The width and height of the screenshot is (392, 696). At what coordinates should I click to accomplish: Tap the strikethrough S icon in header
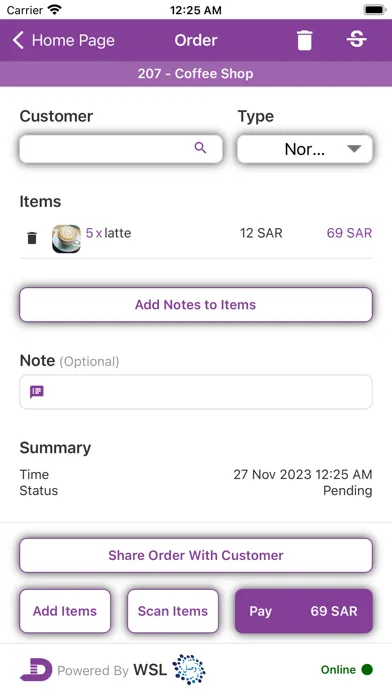pyautogui.click(x=356, y=40)
